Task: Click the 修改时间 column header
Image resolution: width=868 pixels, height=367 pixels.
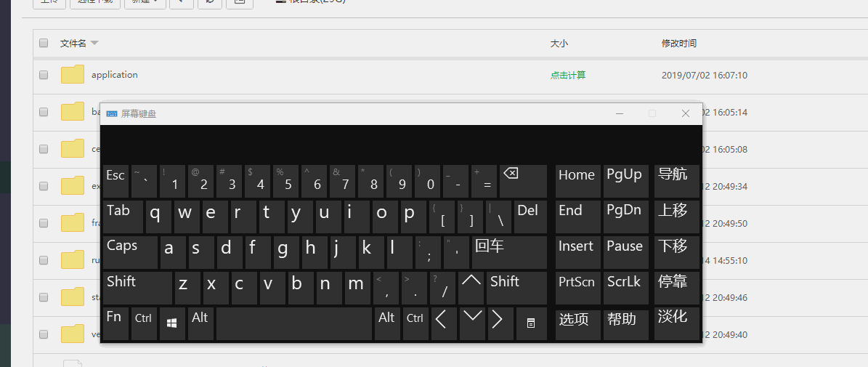Action: (678, 43)
